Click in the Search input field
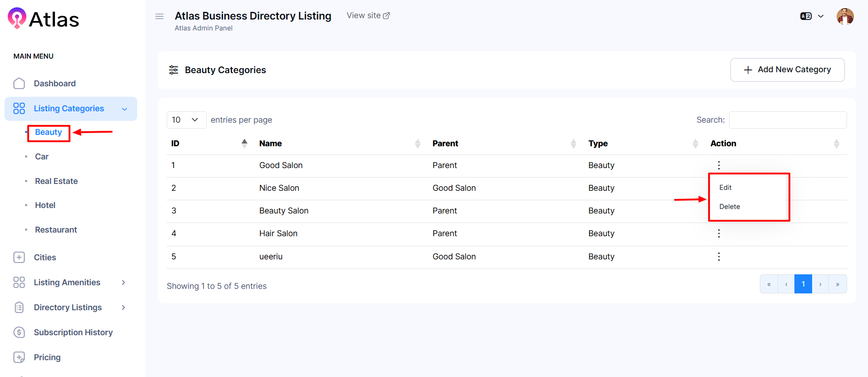Viewport: 868px width, 377px height. tap(788, 120)
